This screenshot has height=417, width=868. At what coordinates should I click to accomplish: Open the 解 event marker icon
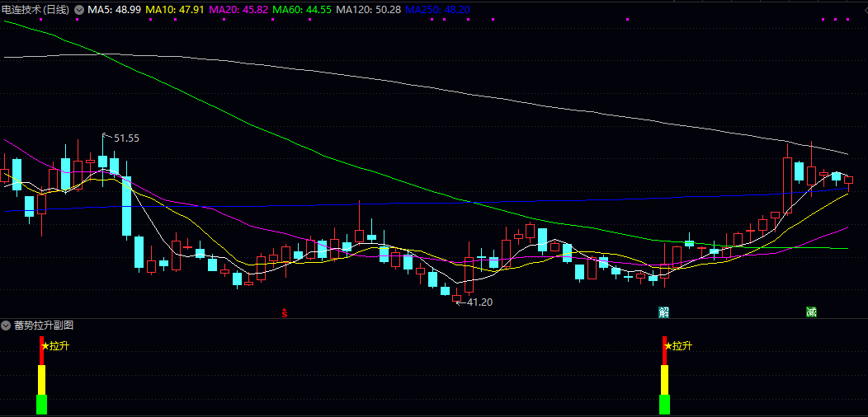pyautogui.click(x=664, y=312)
